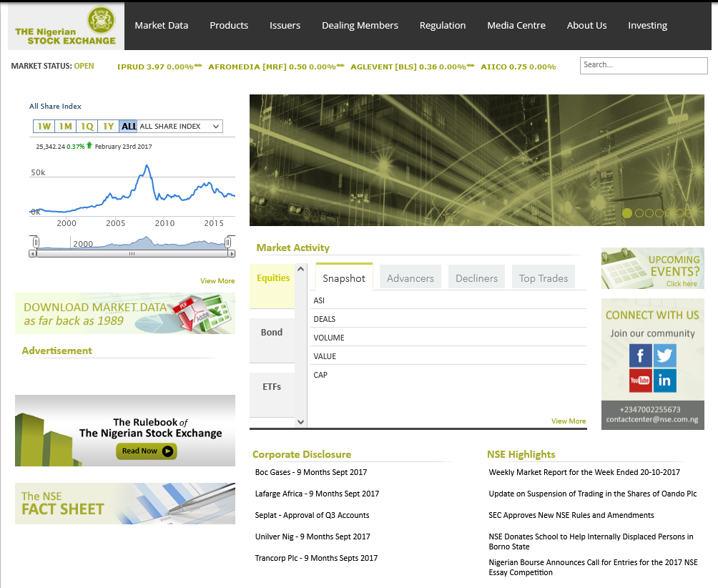Open the About Us menu

(586, 26)
